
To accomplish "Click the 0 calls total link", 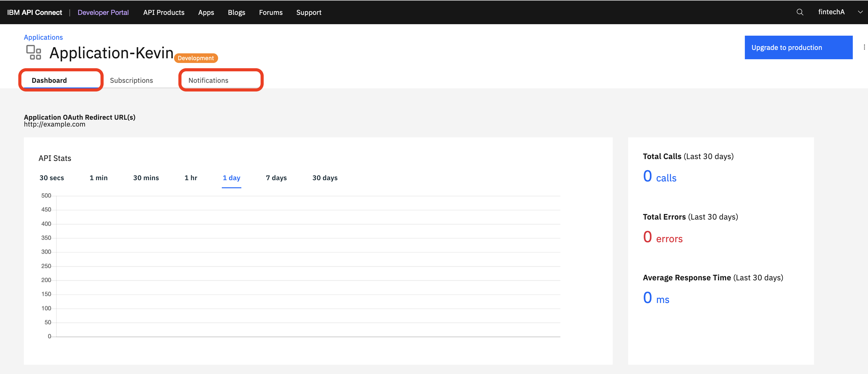I will click(x=660, y=177).
